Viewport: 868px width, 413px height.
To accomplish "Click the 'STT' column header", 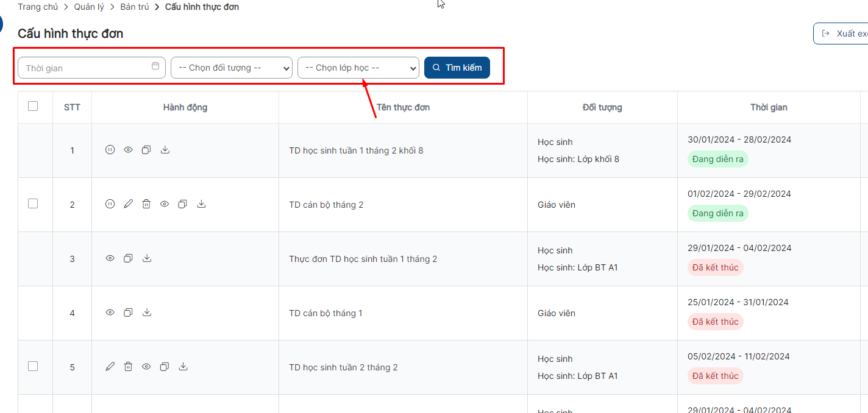I will pos(72,107).
